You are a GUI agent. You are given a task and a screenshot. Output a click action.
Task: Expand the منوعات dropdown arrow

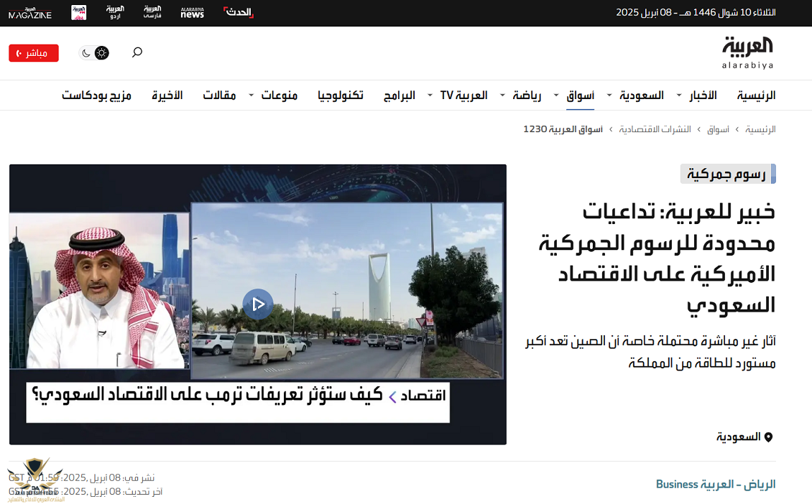252,95
